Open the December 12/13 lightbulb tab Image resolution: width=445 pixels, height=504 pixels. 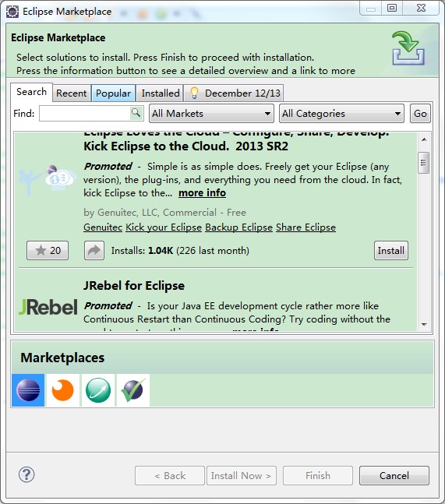click(x=234, y=93)
